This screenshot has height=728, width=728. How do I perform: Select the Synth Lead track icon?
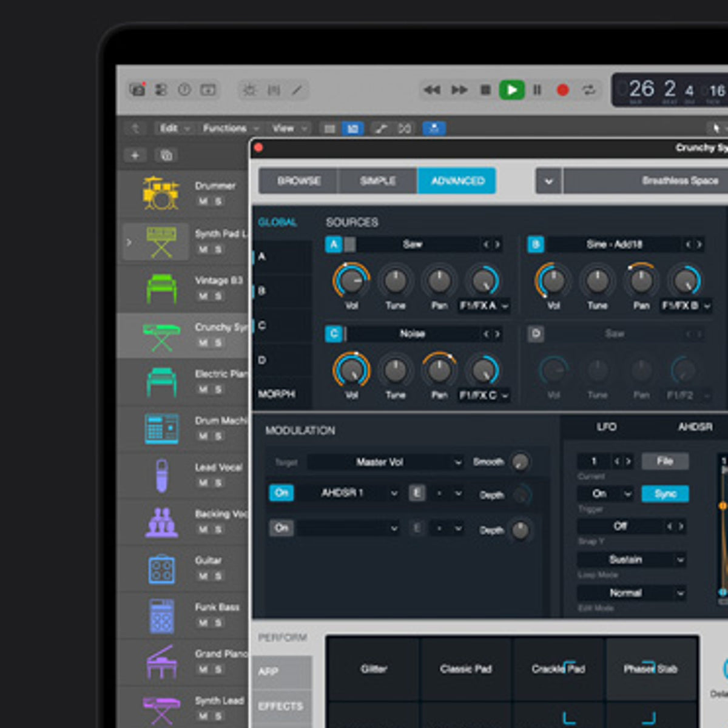pyautogui.click(x=161, y=710)
